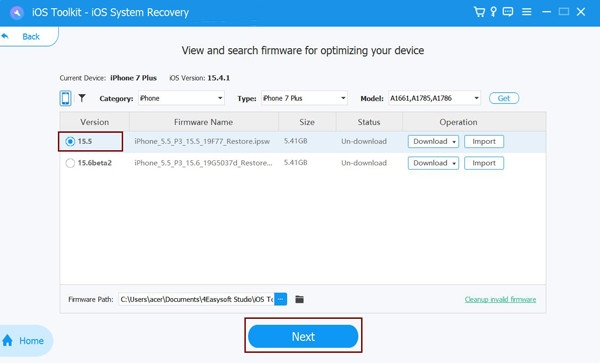
Task: Click the phone device icon
Action: coord(65,98)
